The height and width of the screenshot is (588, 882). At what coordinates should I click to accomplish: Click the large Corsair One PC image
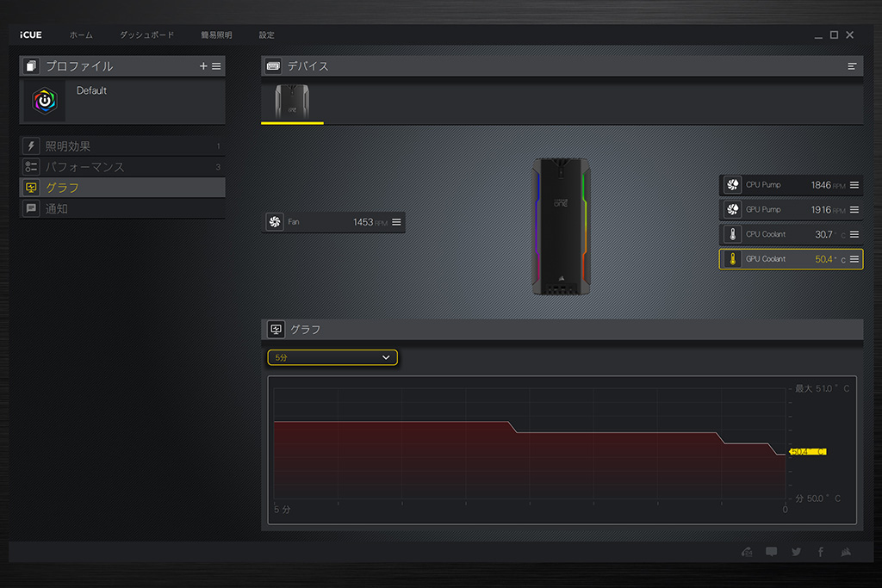tap(561, 226)
